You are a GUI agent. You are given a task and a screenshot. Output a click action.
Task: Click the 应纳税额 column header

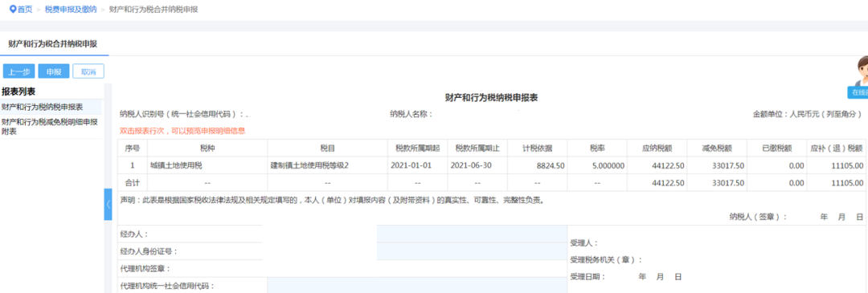(x=657, y=149)
